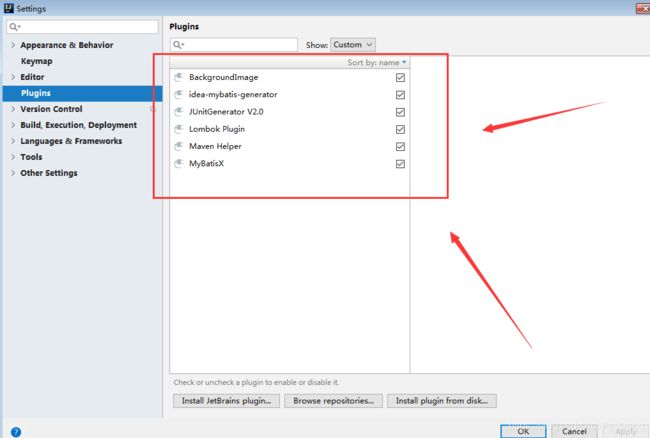Click the blue help question-mark icon
Image resolution: width=650 pixels, height=438 pixels.
(x=16, y=432)
